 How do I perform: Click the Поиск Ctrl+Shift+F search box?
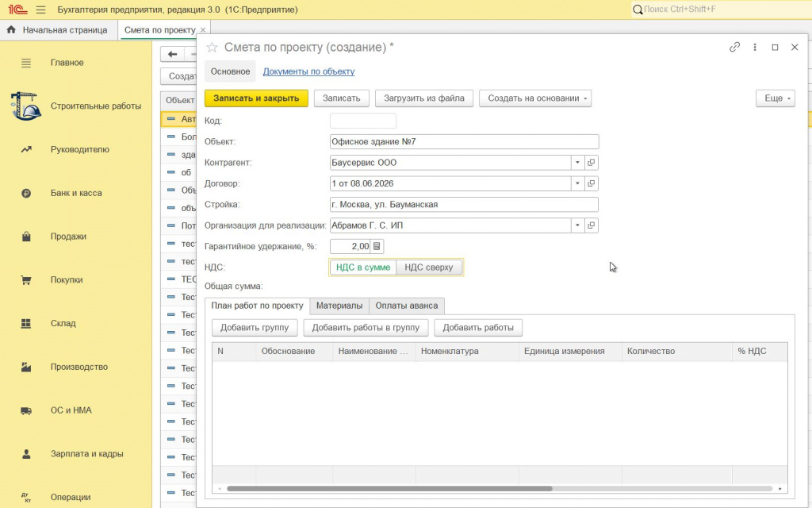click(722, 10)
